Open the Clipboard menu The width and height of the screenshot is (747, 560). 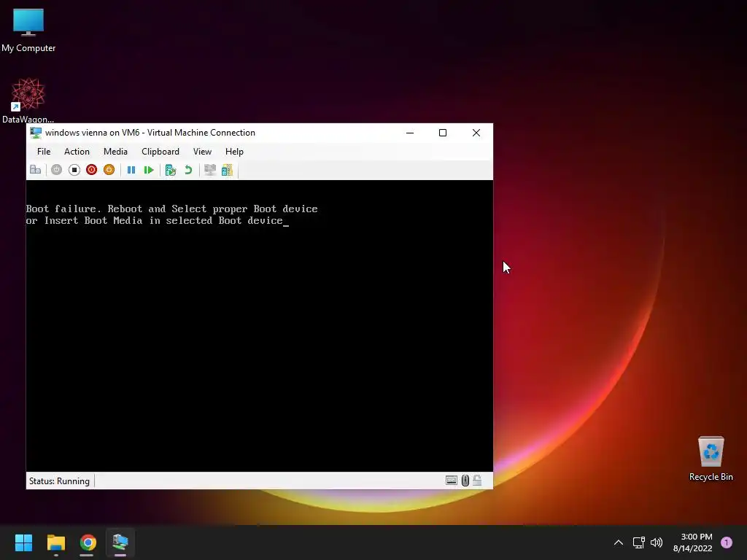[160, 152]
